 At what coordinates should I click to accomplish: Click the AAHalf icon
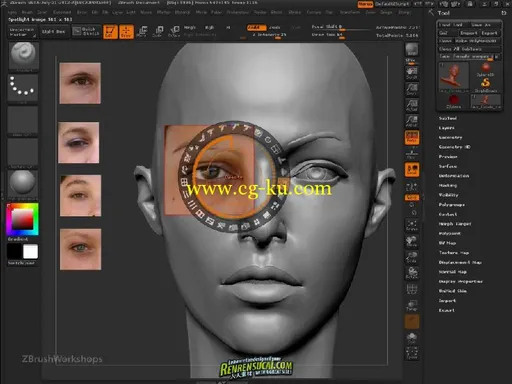(x=412, y=121)
